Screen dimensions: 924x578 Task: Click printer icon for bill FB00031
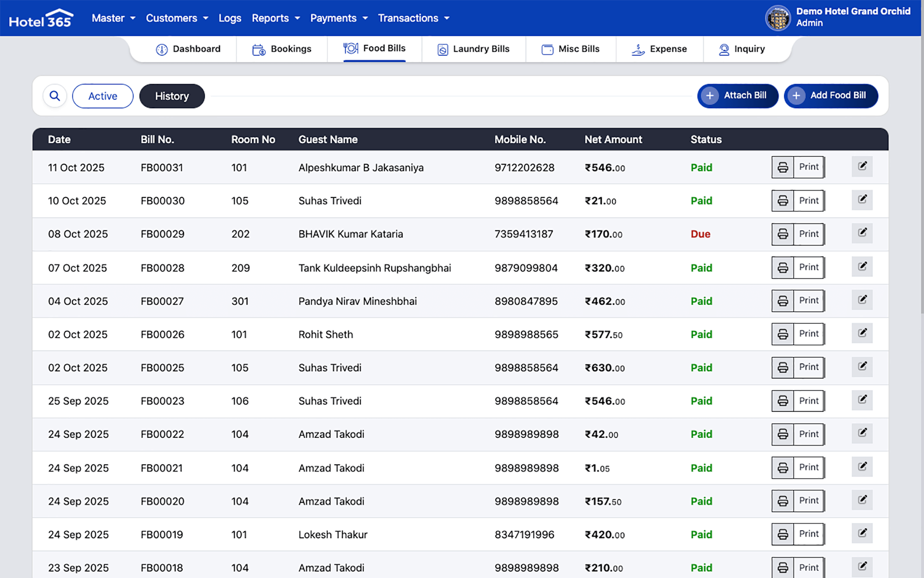click(783, 167)
